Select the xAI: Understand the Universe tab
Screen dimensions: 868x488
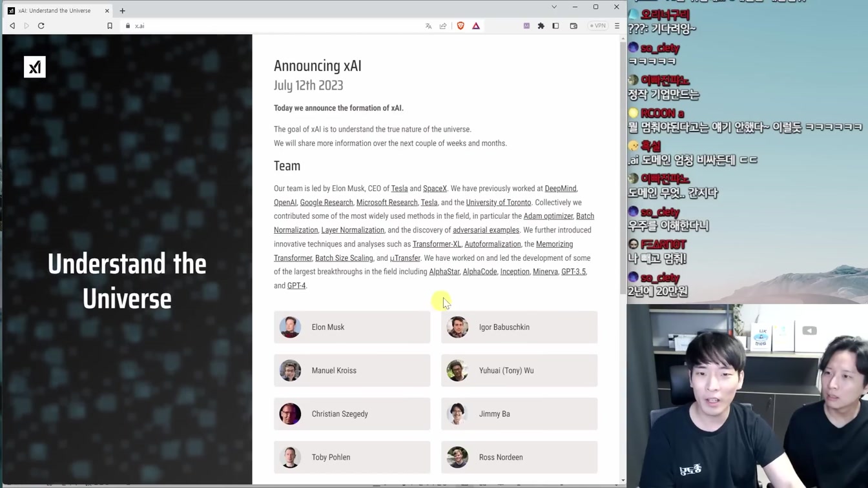(58, 11)
